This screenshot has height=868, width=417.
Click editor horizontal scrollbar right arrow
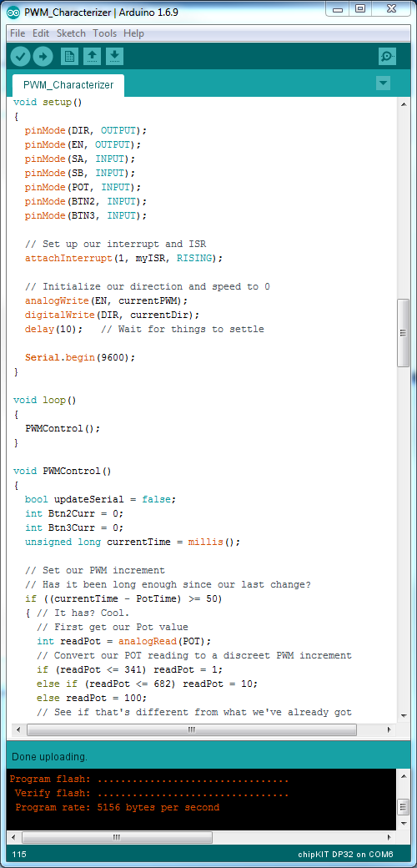(x=390, y=729)
